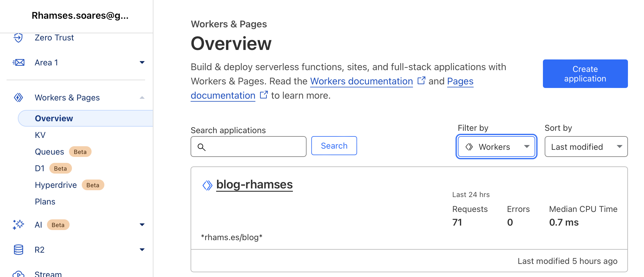Image resolution: width=644 pixels, height=277 pixels.
Task: Click inside the Search applications field
Action: tap(253, 147)
